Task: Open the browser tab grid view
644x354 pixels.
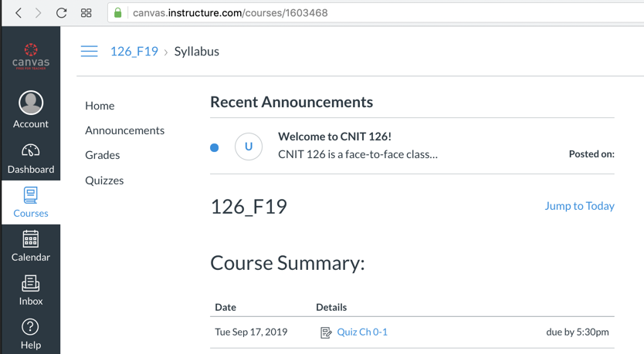Action: coord(86,13)
